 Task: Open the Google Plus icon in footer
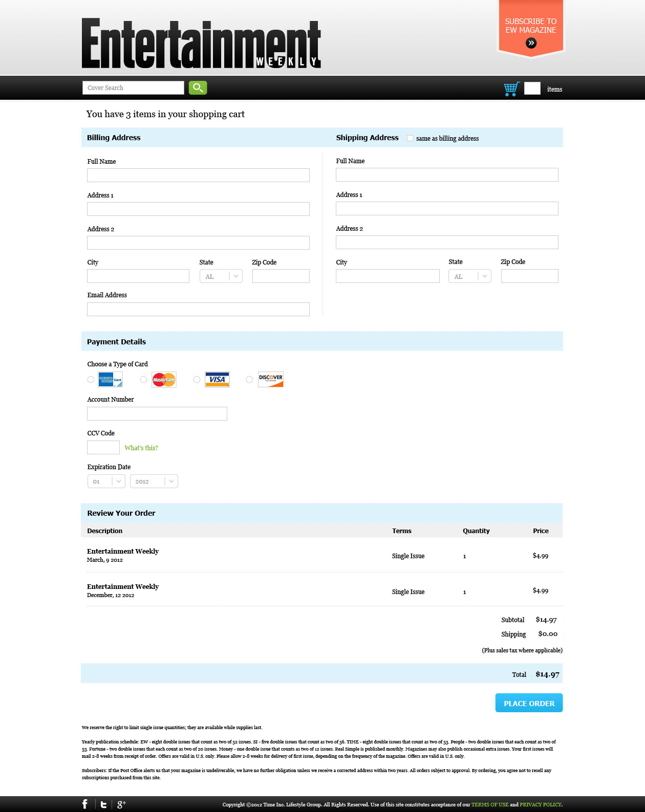(121, 804)
